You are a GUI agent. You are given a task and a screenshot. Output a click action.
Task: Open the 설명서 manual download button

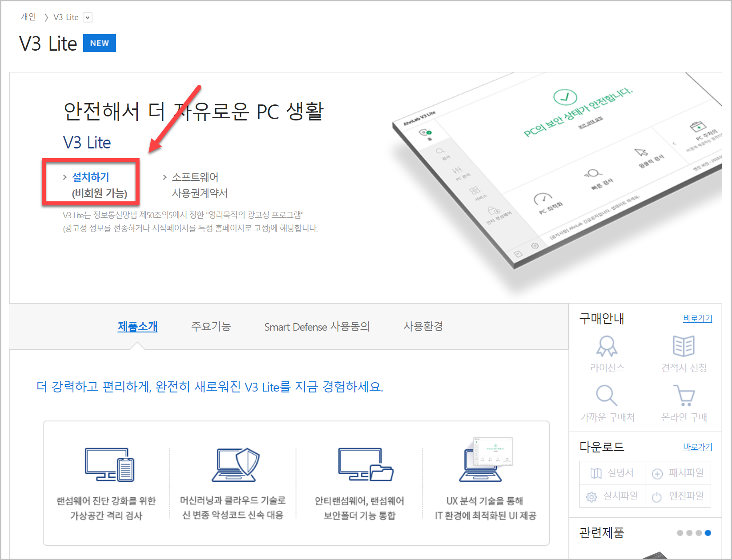[x=612, y=473]
